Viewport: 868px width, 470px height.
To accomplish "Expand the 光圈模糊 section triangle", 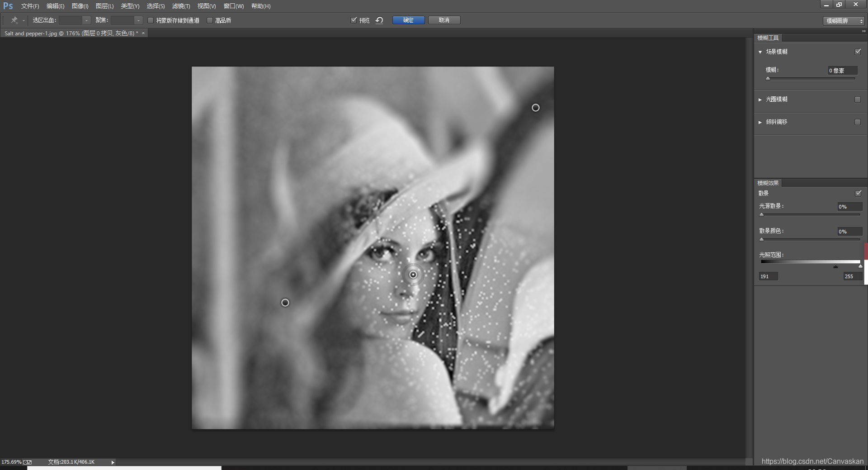I will (760, 100).
